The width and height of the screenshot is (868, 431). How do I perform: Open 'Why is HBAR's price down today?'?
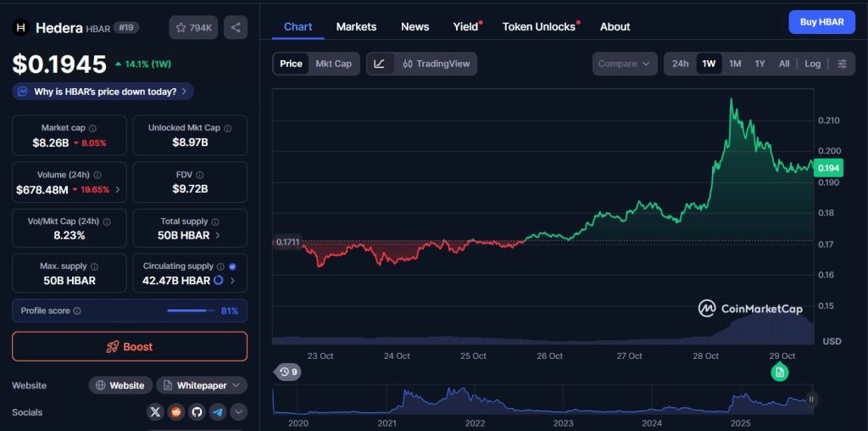tap(103, 92)
